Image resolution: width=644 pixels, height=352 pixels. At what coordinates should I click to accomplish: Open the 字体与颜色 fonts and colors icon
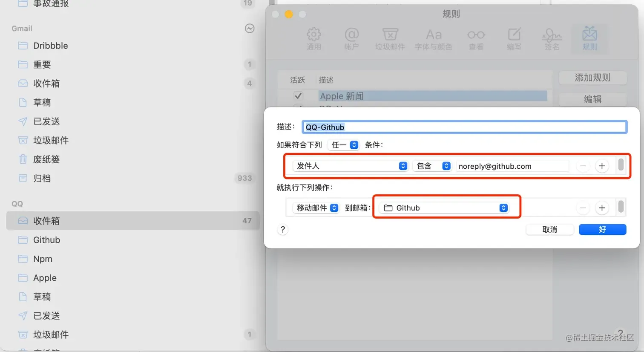coord(433,39)
